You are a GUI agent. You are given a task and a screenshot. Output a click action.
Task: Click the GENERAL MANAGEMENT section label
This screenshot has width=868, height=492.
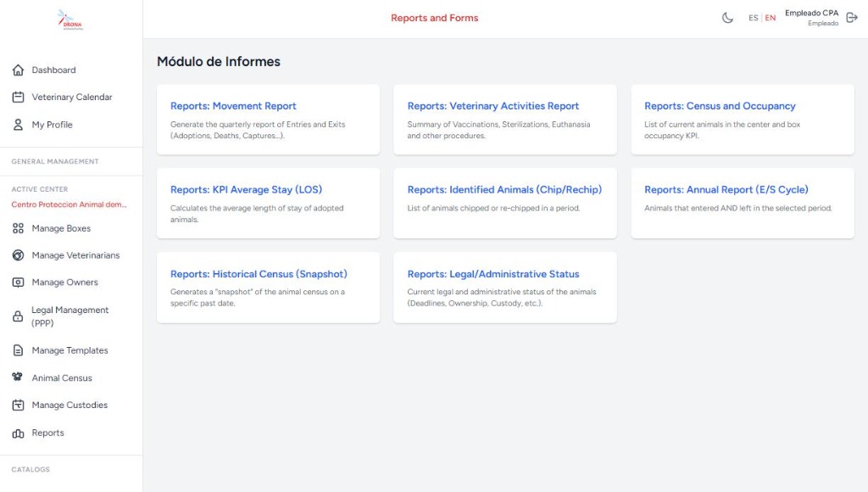pos(55,161)
